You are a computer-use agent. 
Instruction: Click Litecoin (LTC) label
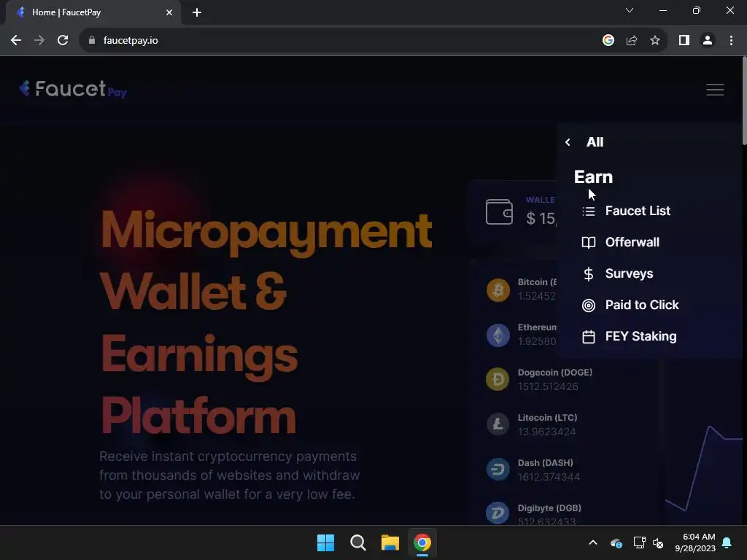tap(547, 418)
